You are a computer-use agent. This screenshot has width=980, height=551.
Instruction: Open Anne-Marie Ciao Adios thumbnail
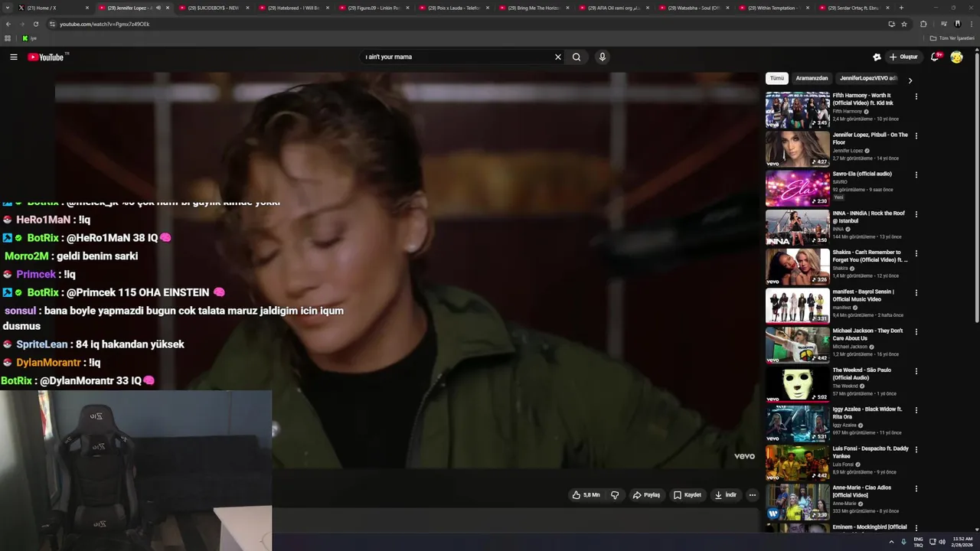(798, 501)
